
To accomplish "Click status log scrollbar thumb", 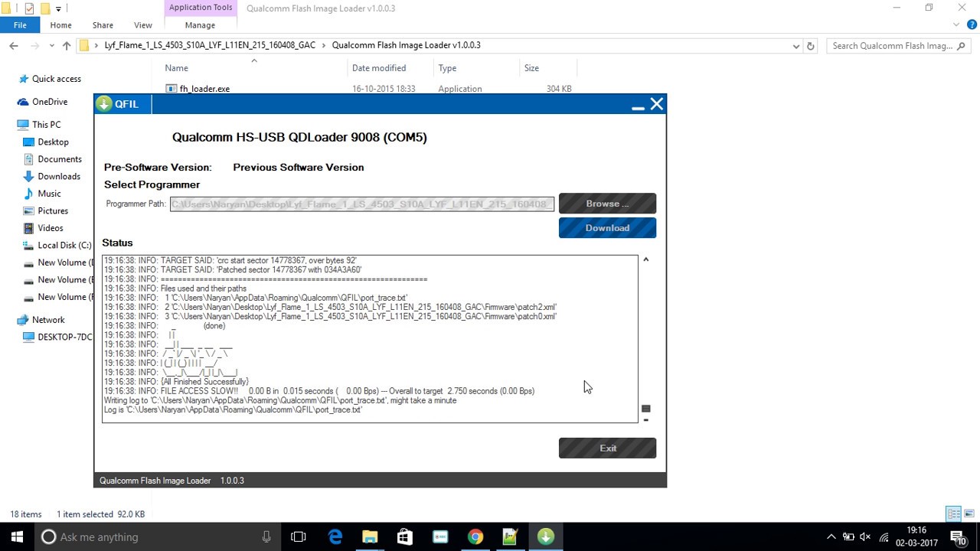I will coord(646,409).
